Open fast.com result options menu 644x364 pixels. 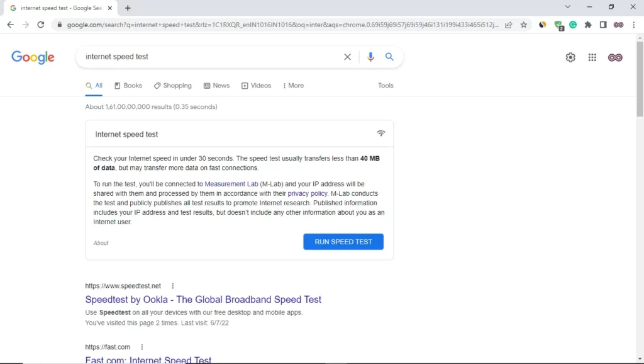142,347
